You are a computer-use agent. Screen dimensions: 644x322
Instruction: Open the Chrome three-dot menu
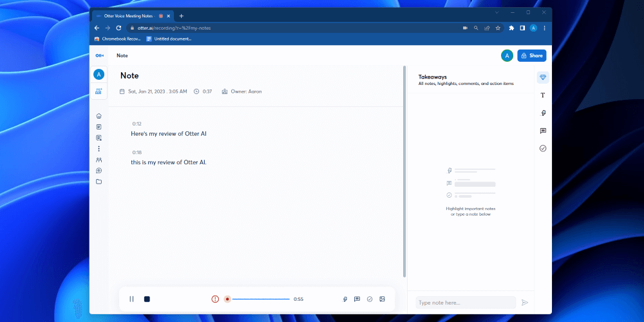tap(545, 28)
